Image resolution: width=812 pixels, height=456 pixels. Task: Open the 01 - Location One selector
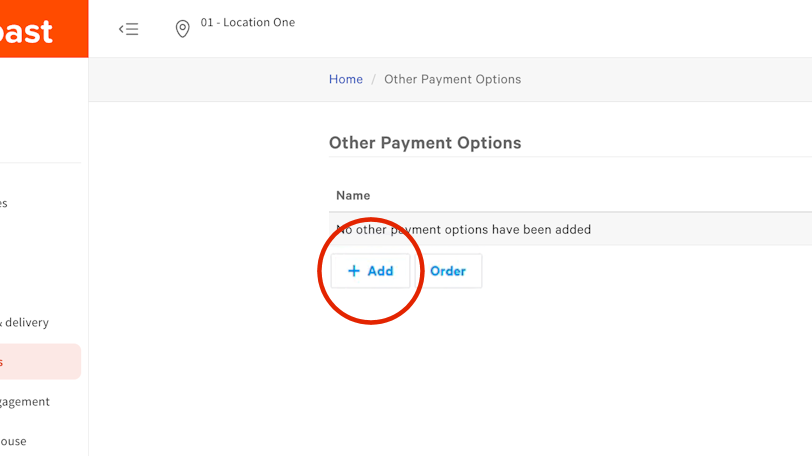point(247,23)
